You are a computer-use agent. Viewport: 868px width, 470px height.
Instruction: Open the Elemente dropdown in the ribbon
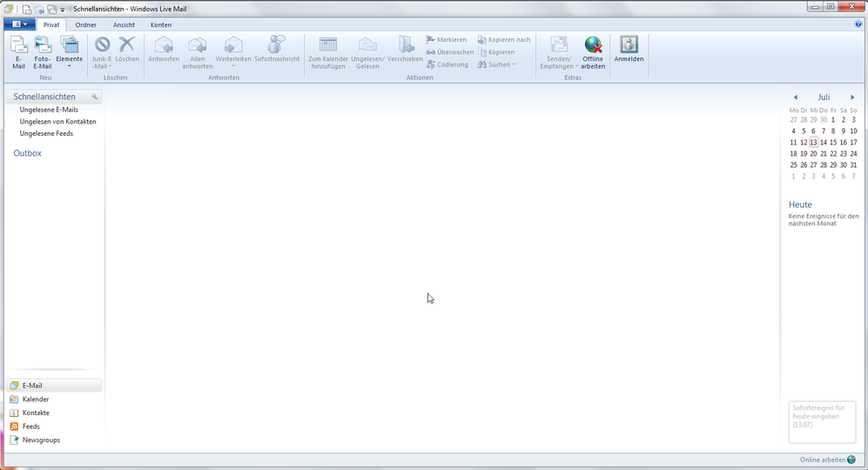(x=69, y=52)
